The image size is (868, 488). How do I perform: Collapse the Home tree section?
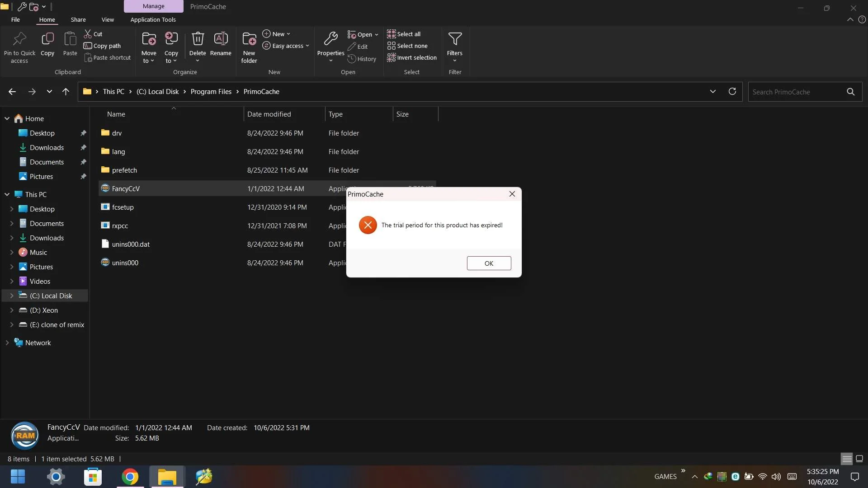(x=7, y=118)
